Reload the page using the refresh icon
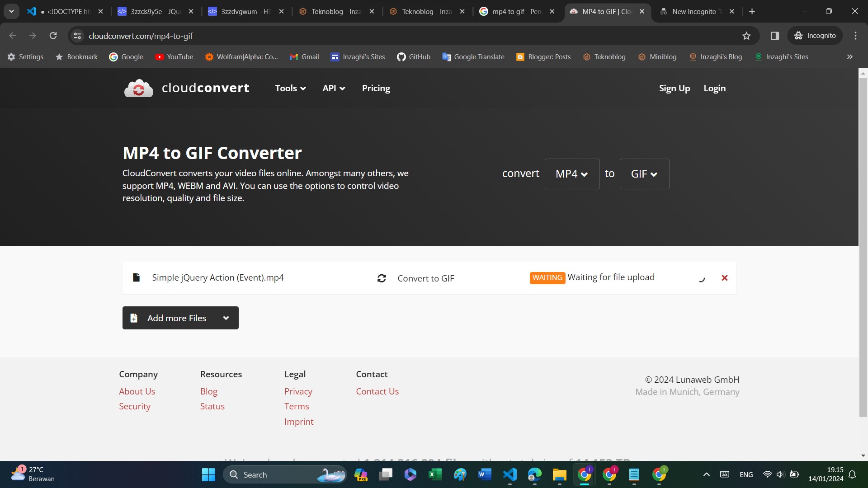Image resolution: width=868 pixels, height=488 pixels. click(53, 36)
